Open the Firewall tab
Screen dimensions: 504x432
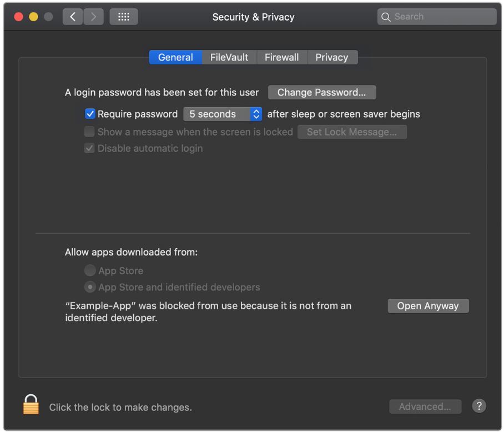click(282, 57)
